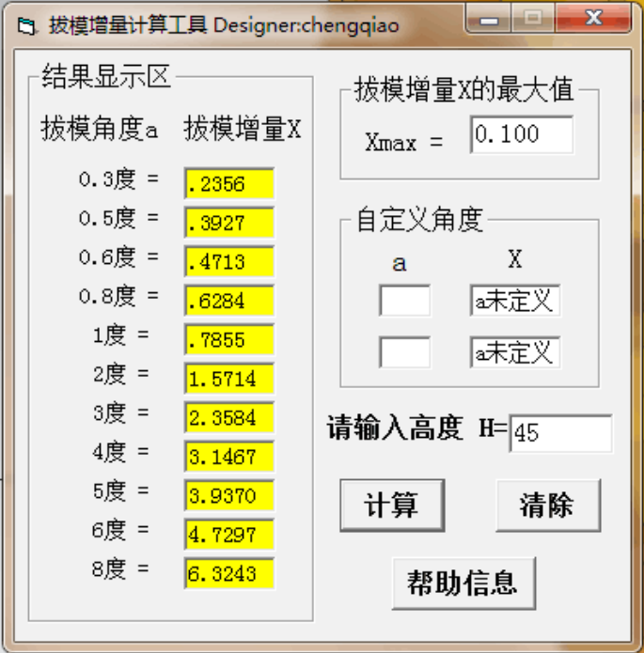Select the 0.8度 result showing .6284
644x653 pixels.
(229, 301)
